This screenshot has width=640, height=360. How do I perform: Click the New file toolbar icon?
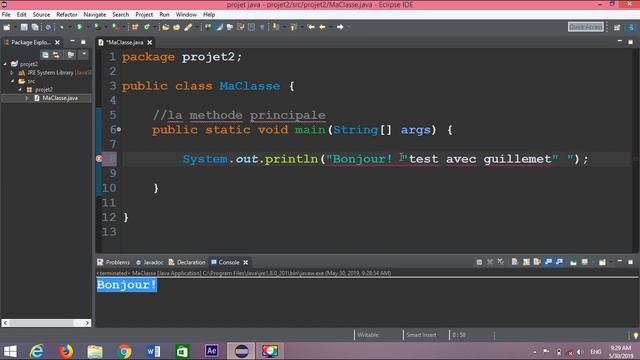tap(7, 27)
